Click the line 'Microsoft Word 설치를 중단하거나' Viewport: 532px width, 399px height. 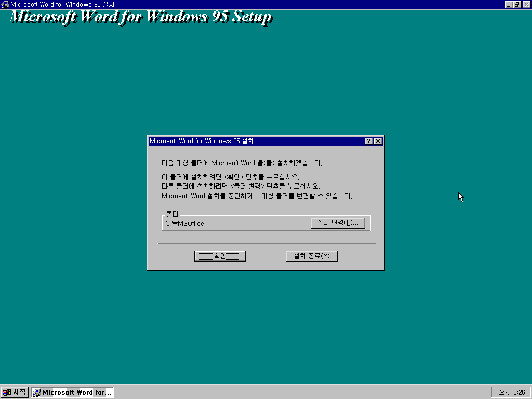(x=257, y=196)
